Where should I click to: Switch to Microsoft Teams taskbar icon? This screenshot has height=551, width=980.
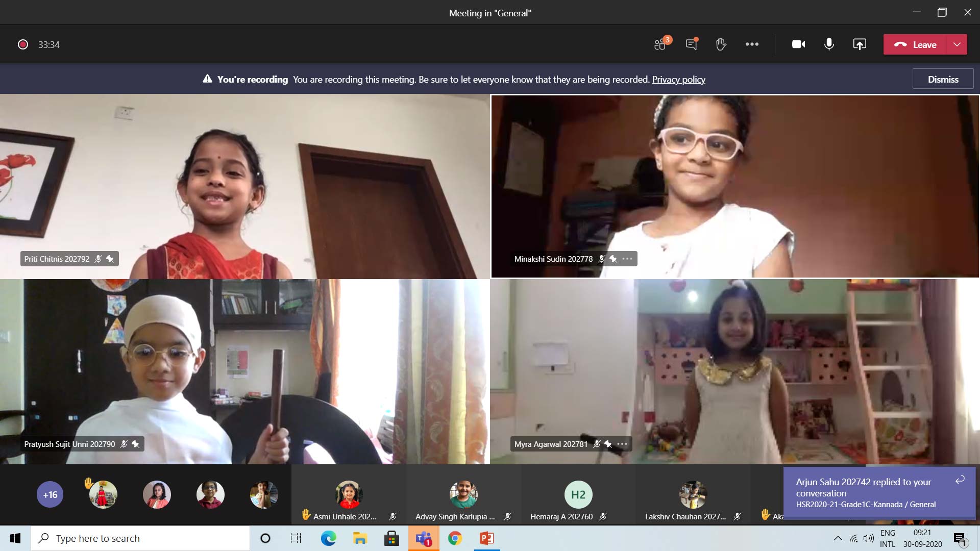[x=424, y=538]
